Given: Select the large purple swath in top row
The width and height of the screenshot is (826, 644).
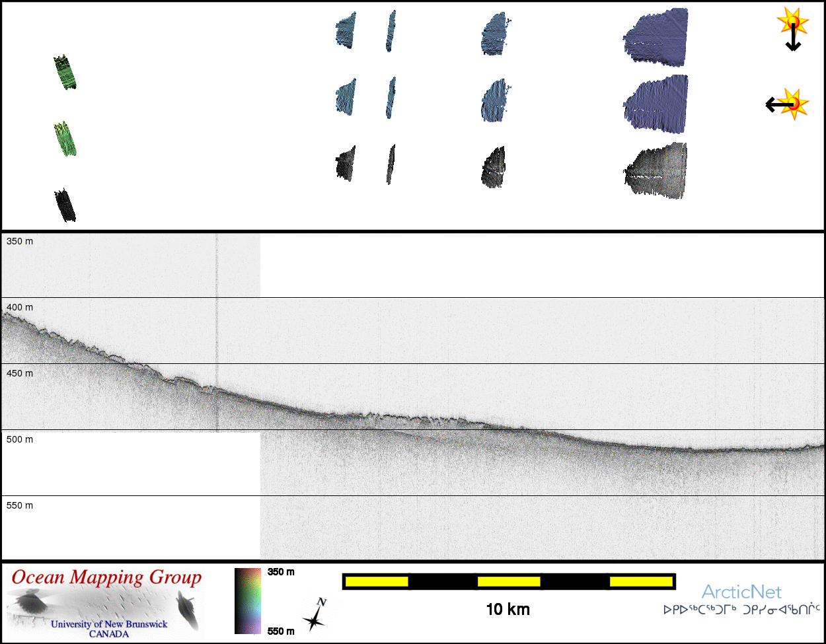Looking at the screenshot, I should (x=657, y=37).
